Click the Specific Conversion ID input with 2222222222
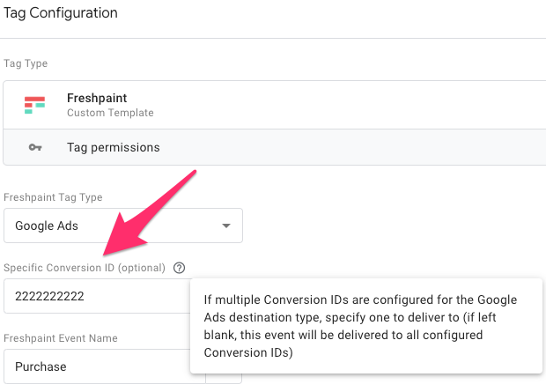Screen dimensions: 546x392 pyautogui.click(x=95, y=297)
